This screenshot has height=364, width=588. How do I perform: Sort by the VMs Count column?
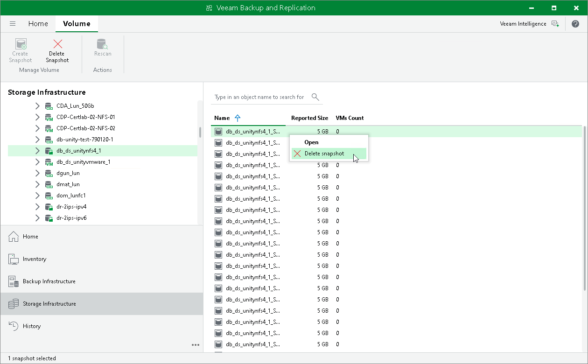(x=350, y=118)
